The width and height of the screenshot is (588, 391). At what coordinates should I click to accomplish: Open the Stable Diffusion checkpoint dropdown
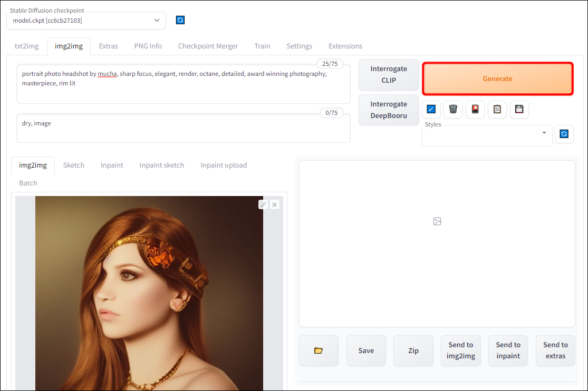86,20
